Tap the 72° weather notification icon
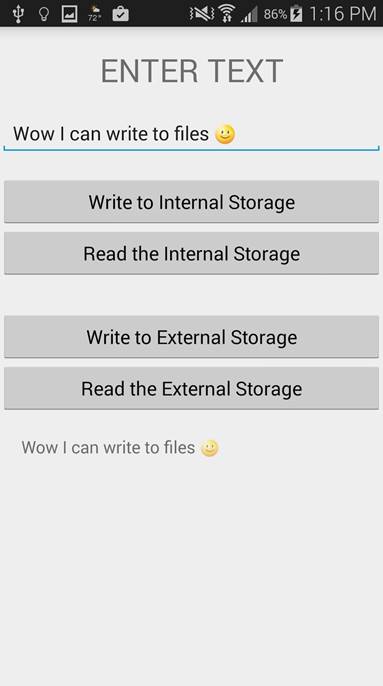 (95, 14)
